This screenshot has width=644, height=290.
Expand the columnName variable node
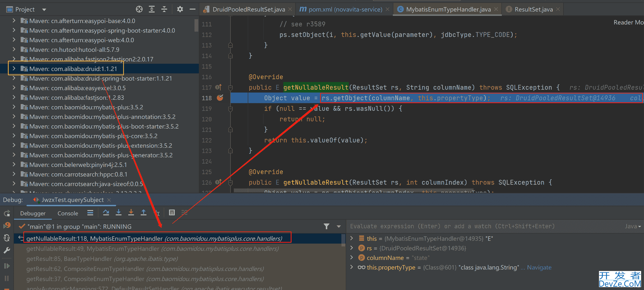coord(352,257)
